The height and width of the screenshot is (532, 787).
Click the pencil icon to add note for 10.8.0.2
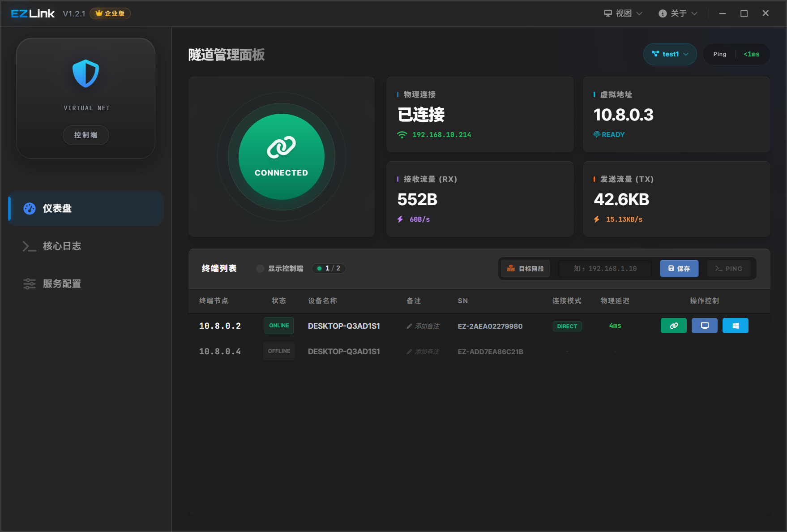point(409,326)
